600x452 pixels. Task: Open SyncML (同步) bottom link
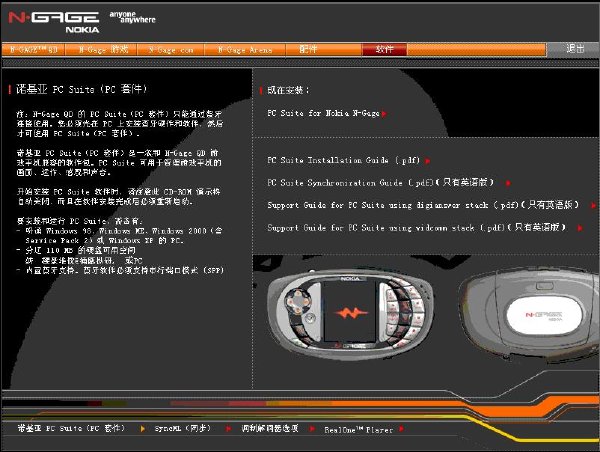click(183, 428)
